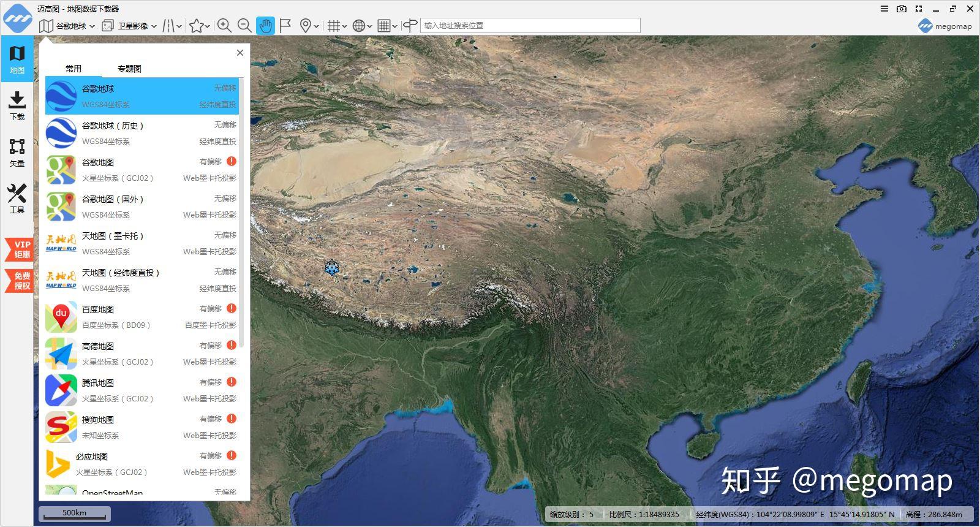Click the grid hash toolbar icon
Image resolution: width=980 pixels, height=527 pixels.
coord(333,26)
